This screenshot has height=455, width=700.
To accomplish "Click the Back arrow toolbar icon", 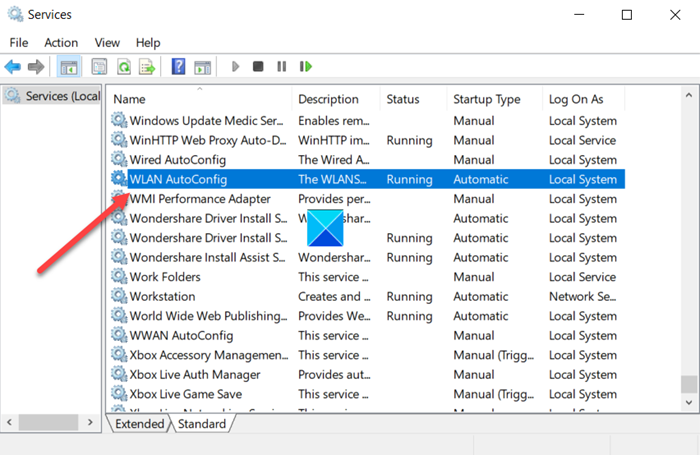I will [x=13, y=67].
